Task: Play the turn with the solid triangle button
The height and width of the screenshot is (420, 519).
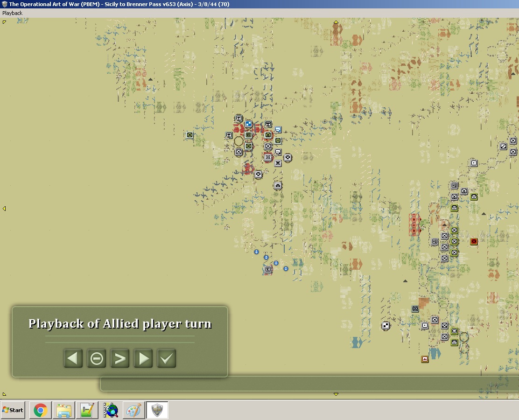Action: (143, 358)
